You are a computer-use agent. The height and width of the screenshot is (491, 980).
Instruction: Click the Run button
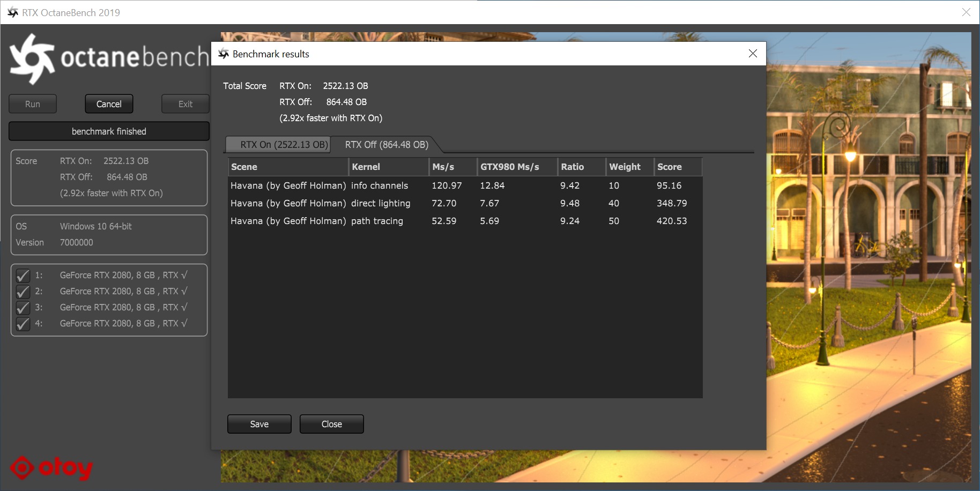33,104
